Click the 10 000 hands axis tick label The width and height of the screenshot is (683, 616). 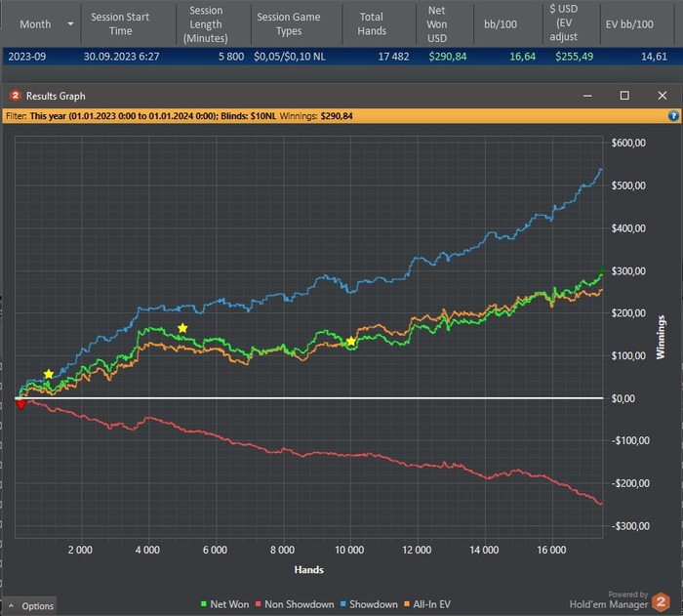coord(349,550)
